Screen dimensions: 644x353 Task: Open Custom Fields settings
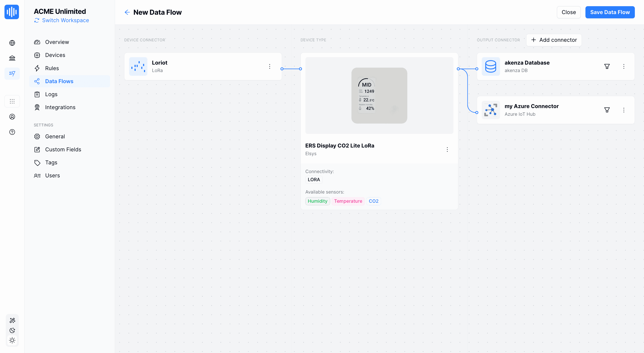[x=69, y=149]
